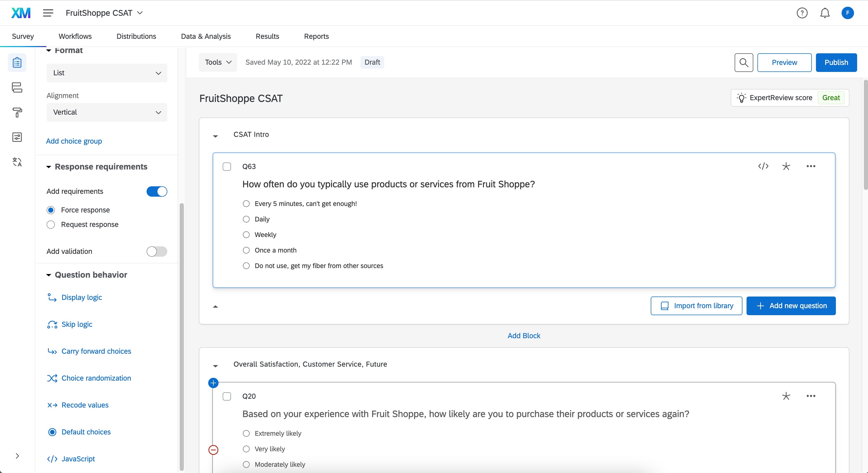868x473 pixels.
Task: Open the Tools dropdown
Action: pos(218,62)
